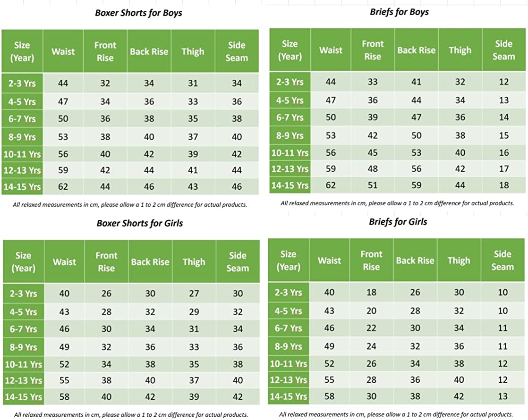This screenshot has width=528, height=420.
Task: Click 8-9 Yrs size in Girls Boxer Shorts
Action: pyautogui.click(x=23, y=347)
